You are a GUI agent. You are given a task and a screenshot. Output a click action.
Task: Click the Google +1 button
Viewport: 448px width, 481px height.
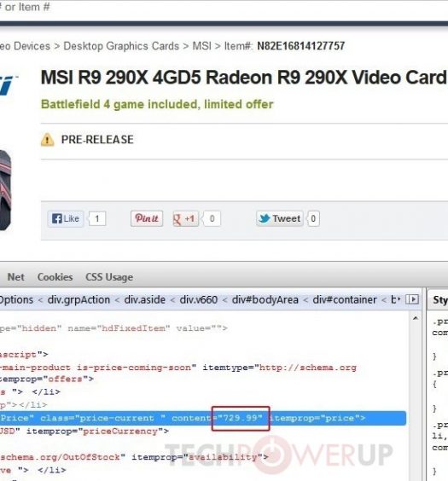tap(185, 218)
